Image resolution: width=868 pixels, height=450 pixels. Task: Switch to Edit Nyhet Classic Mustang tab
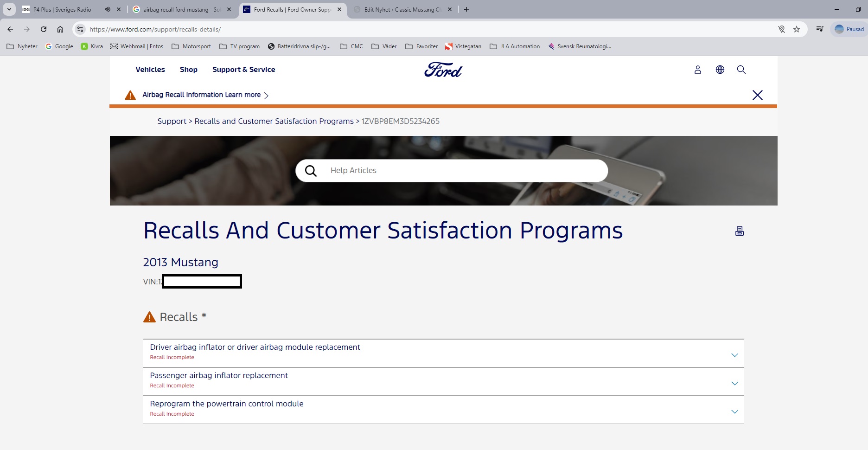(402, 9)
